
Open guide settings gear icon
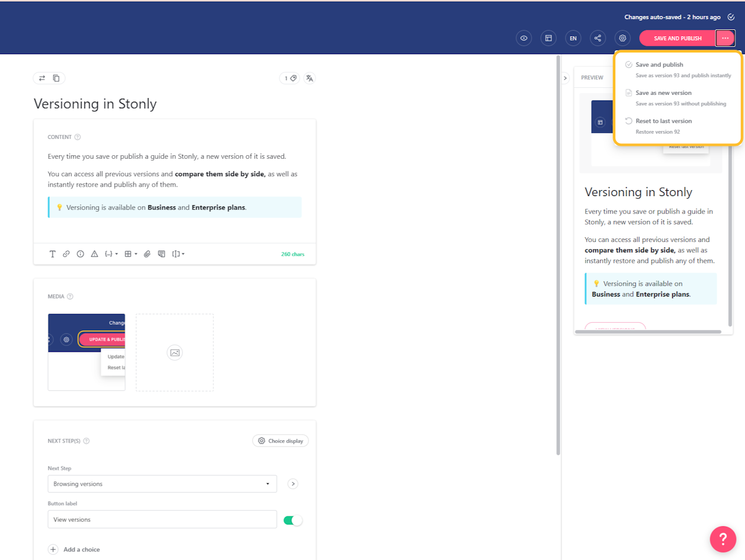pos(623,38)
